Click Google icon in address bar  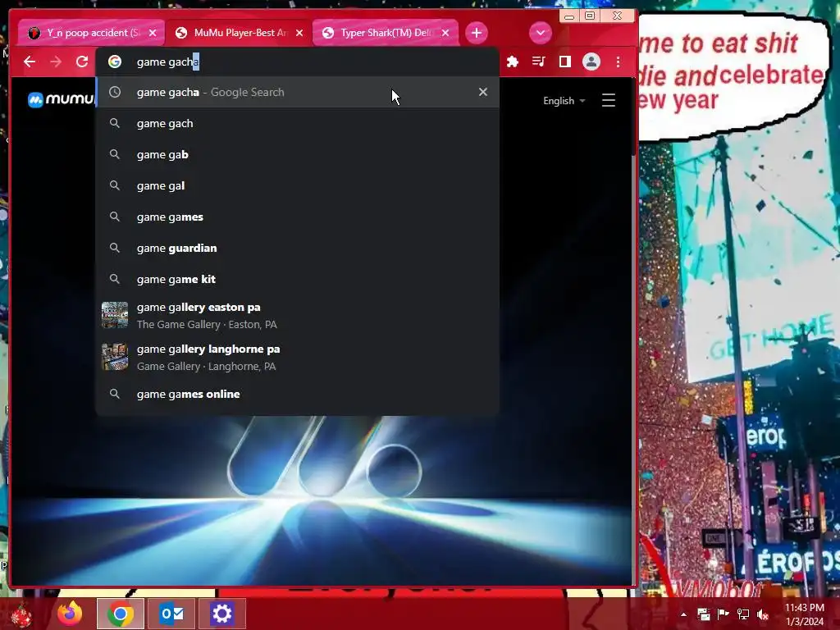pos(115,62)
